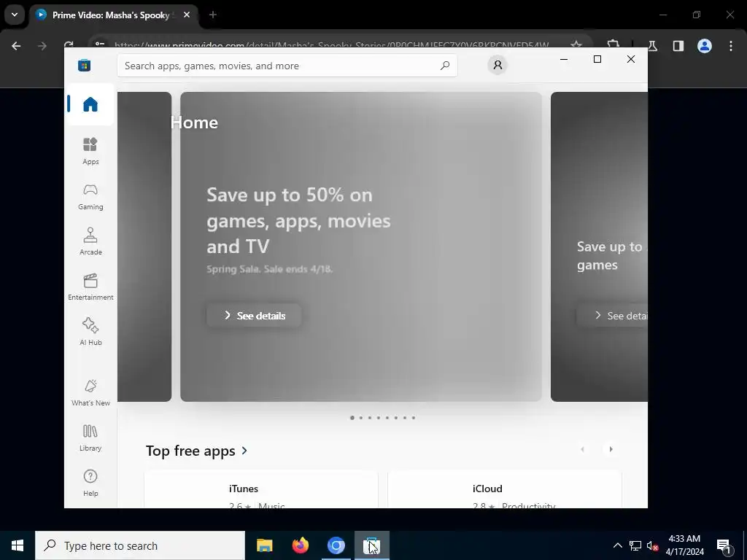
Task: Open Windows Start menu
Action: (18, 545)
